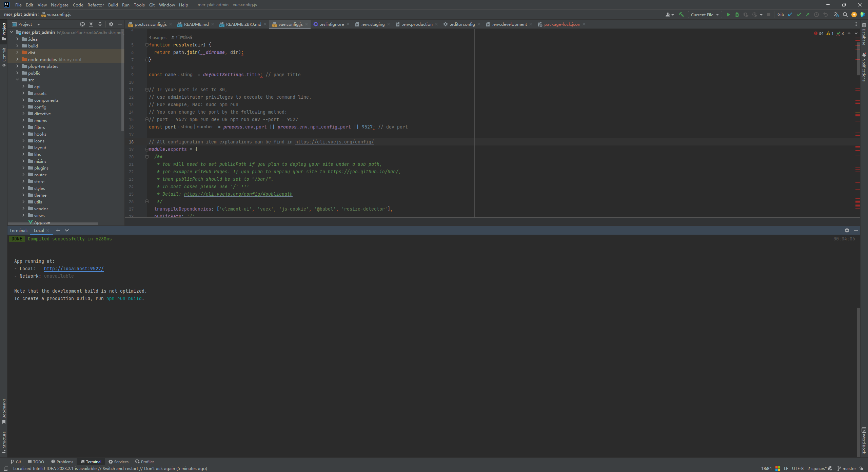The image size is (868, 472).
Task: Open the Database tool window
Action: coord(864,35)
